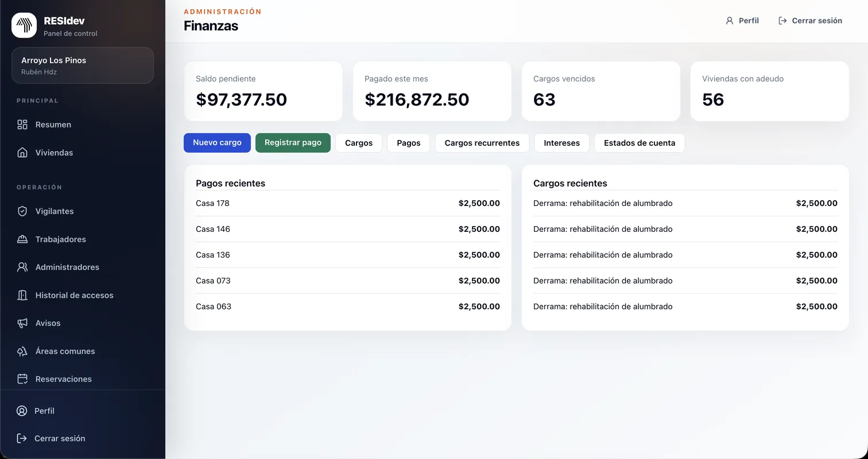Image resolution: width=868 pixels, height=459 pixels.
Task: Select the Casa 178 payment row
Action: (348, 203)
